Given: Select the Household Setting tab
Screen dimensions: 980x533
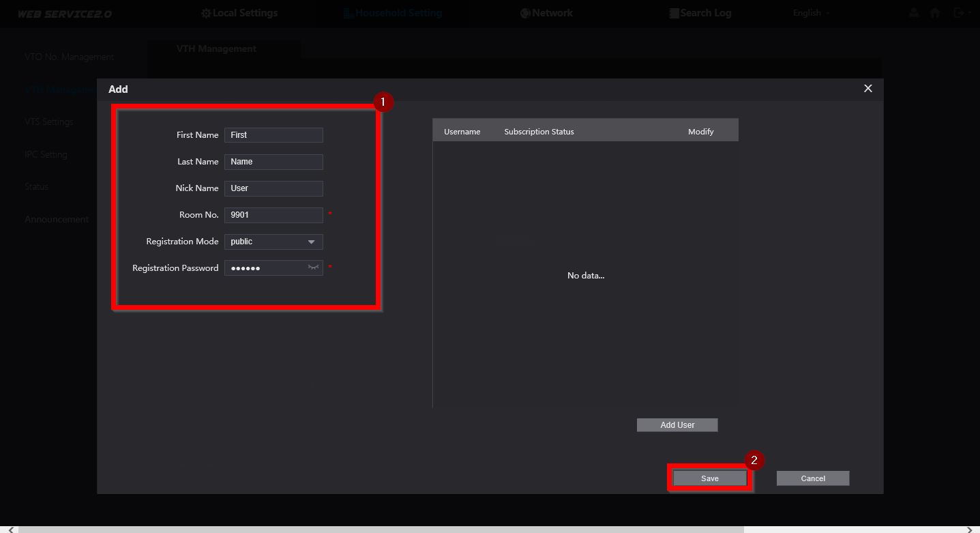Looking at the screenshot, I should [x=392, y=13].
